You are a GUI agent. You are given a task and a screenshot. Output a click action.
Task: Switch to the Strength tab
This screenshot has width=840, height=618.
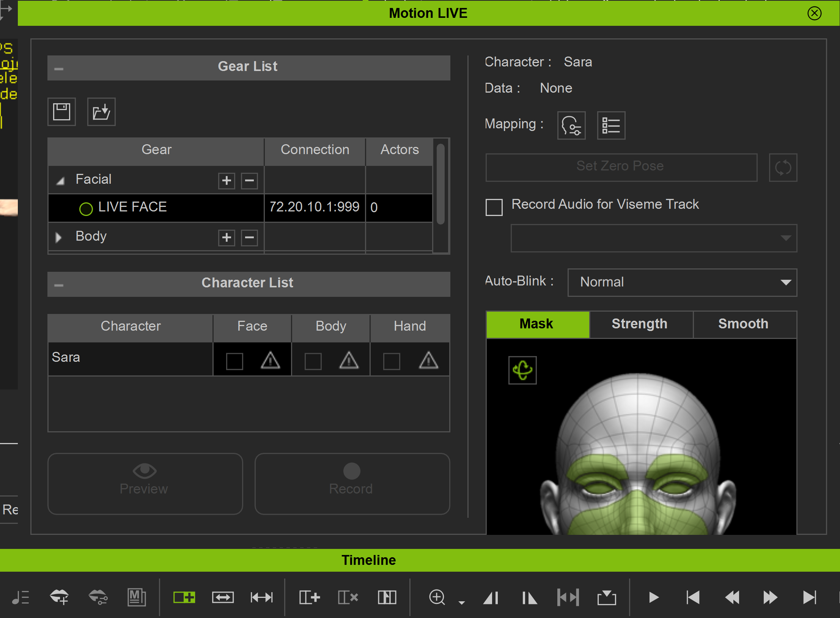pyautogui.click(x=639, y=324)
